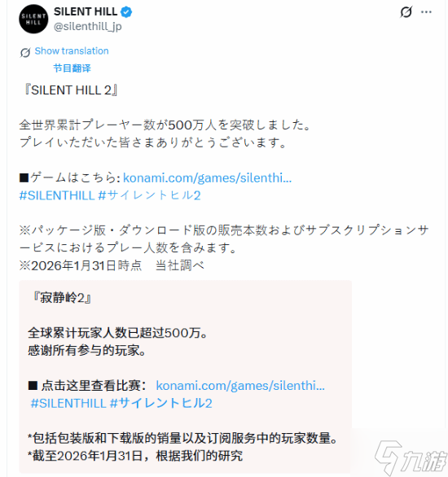Click the blue verified badge

(x=126, y=12)
